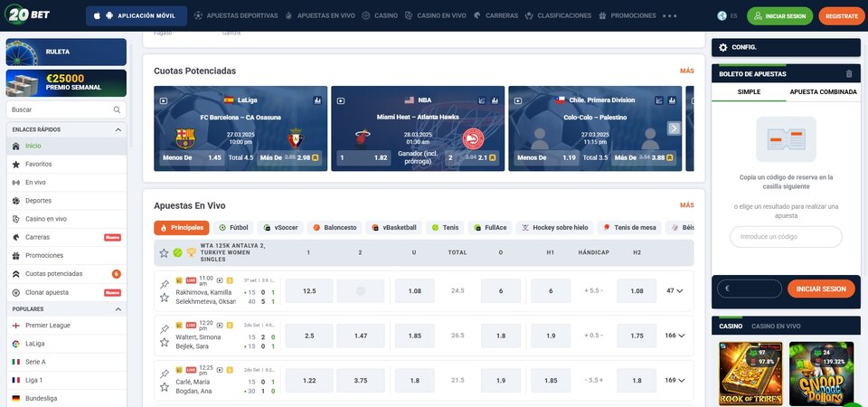Click the Más link for Apuestas En Vivo
The height and width of the screenshot is (407, 868).
[x=687, y=205]
